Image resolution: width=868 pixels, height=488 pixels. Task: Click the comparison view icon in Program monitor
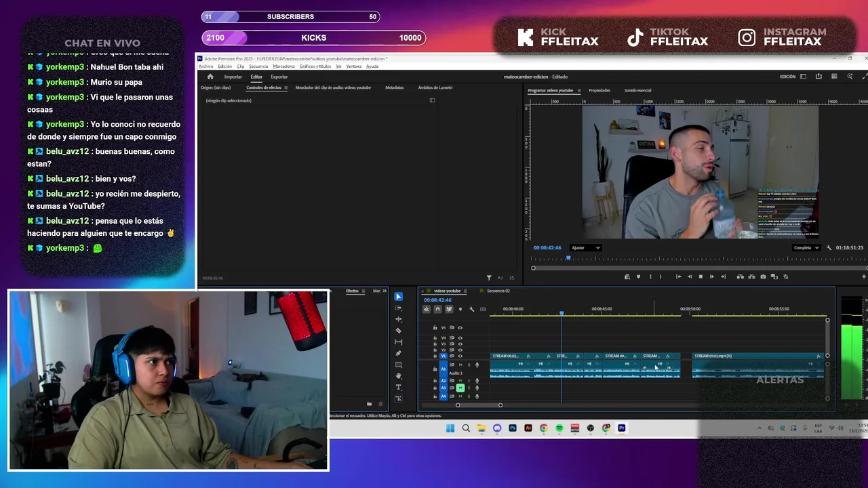click(x=774, y=277)
